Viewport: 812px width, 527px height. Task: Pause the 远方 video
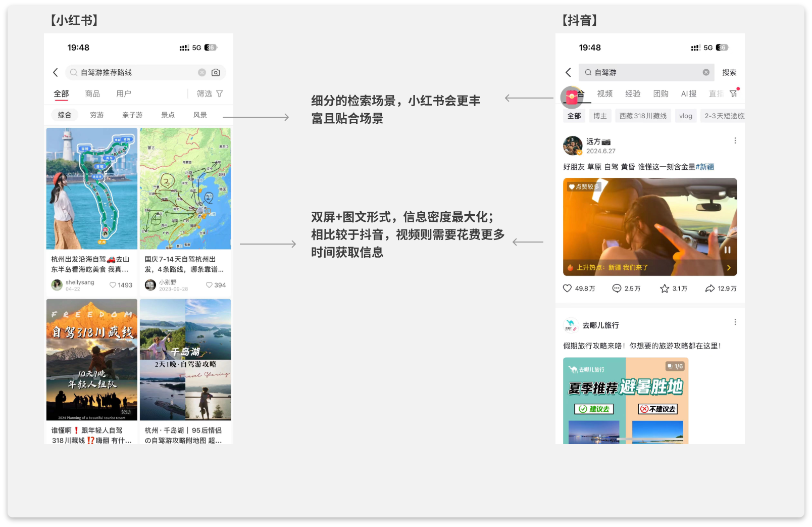[728, 250]
